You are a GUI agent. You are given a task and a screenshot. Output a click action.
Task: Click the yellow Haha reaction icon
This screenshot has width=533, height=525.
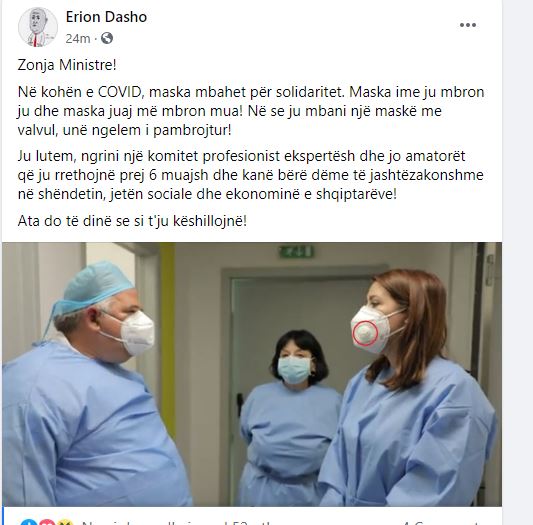click(65, 522)
